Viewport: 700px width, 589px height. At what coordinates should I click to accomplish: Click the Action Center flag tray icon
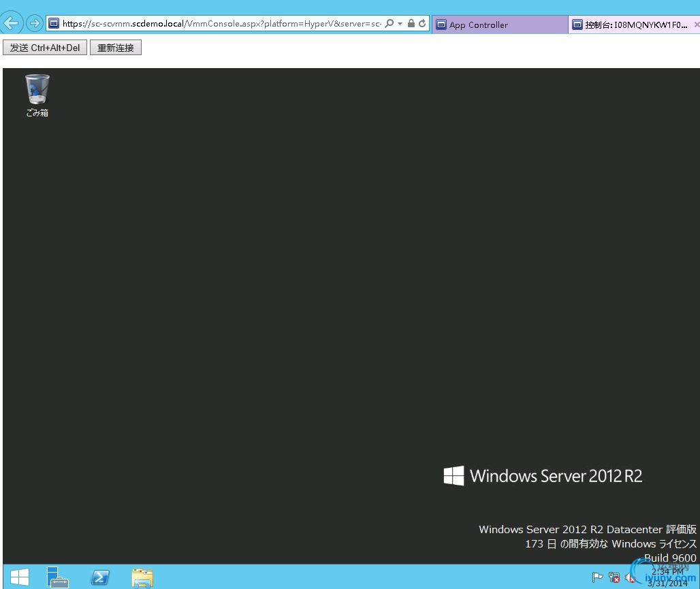pyautogui.click(x=597, y=577)
